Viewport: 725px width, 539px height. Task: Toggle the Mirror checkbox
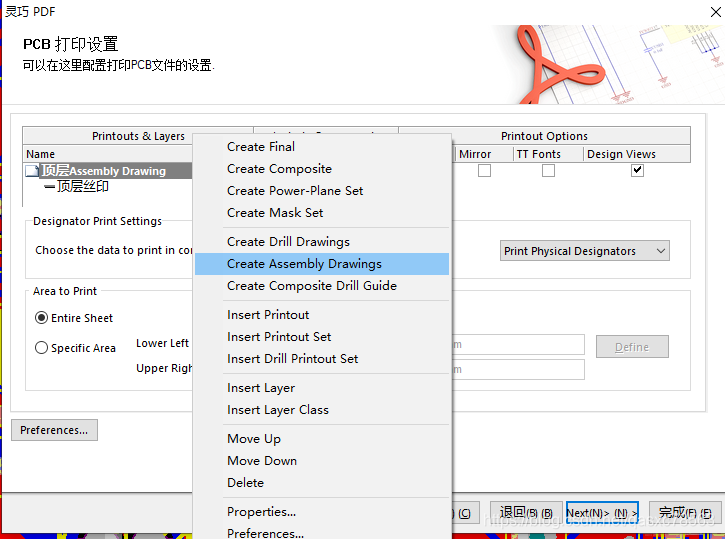point(484,171)
